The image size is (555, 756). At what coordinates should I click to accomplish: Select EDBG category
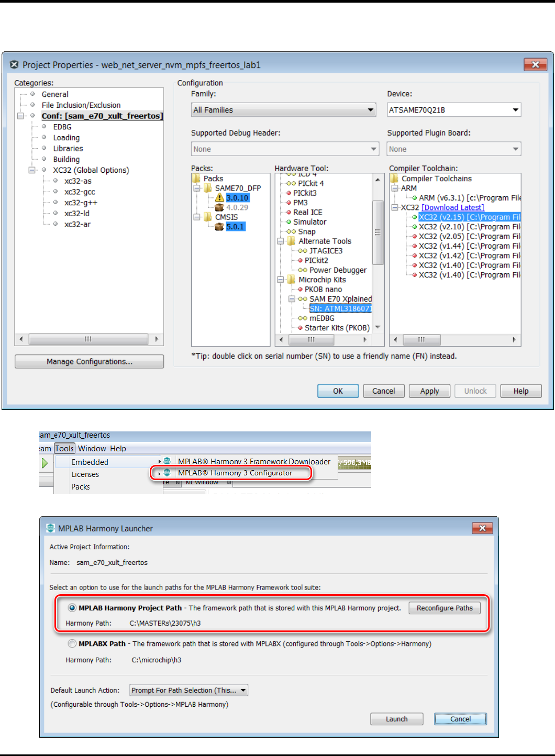[x=62, y=127]
